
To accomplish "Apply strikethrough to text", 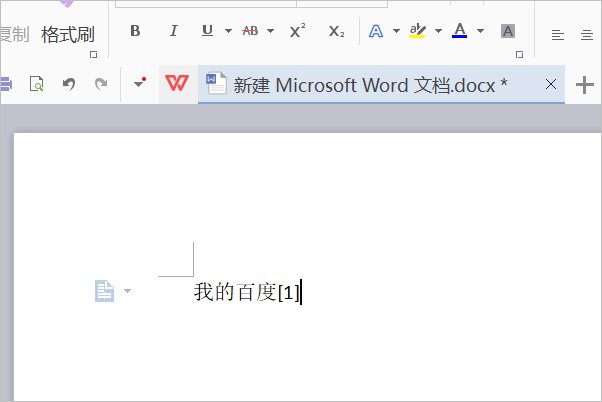I will 250,31.
